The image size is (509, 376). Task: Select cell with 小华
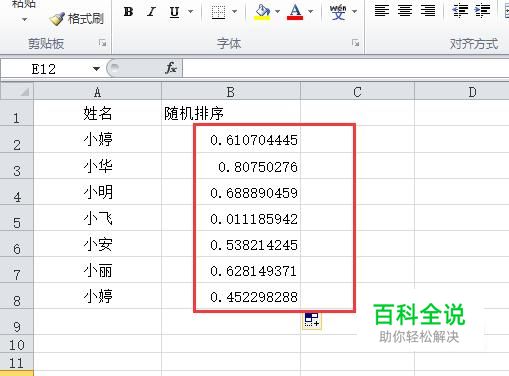tap(97, 166)
